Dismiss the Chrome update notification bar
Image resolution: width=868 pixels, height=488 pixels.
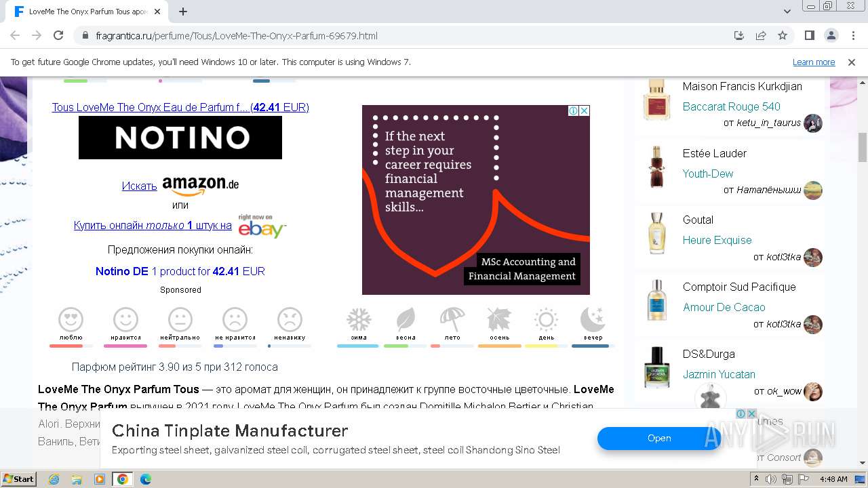point(852,62)
